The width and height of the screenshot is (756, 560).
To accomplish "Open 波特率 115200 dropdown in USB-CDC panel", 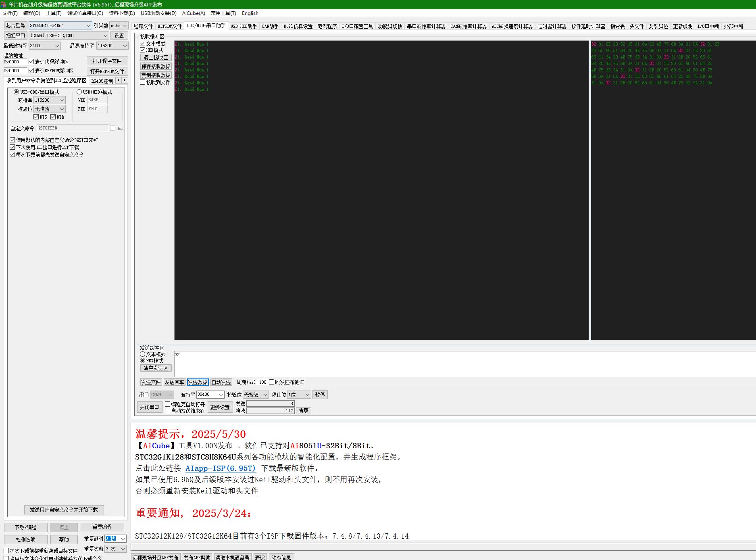I will point(50,100).
